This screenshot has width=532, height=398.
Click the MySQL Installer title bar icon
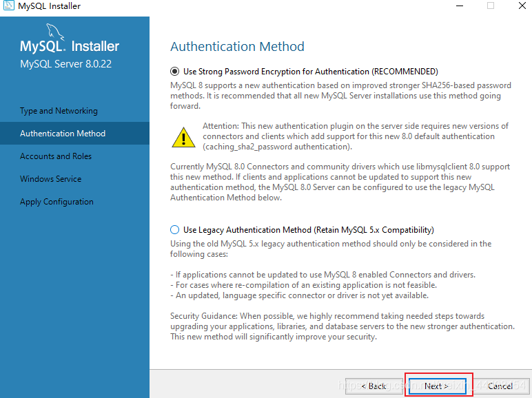8,5
